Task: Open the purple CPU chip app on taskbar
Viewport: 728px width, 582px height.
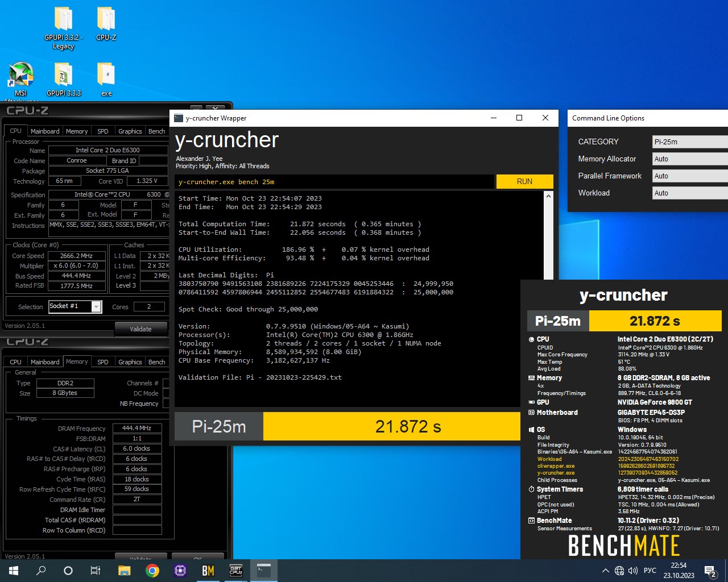Action: (x=180, y=571)
